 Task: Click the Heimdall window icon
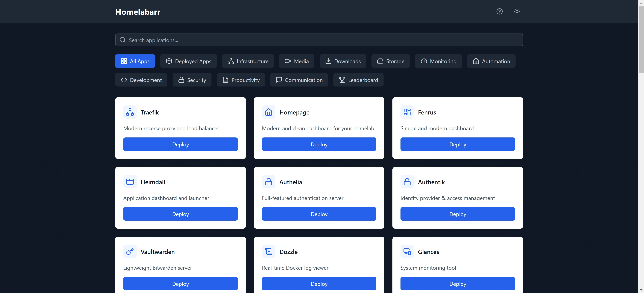[130, 182]
